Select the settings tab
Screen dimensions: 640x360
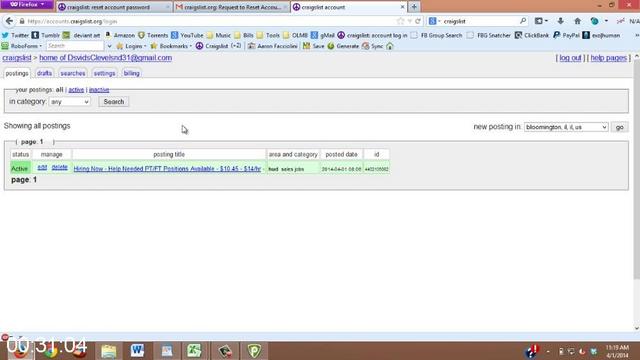click(x=104, y=73)
